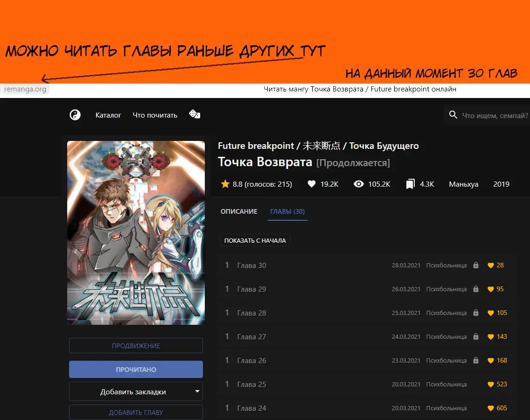Viewport: 530px width, 420px height.
Task: Open the Добавить закладки dropdown
Action: tap(136, 391)
